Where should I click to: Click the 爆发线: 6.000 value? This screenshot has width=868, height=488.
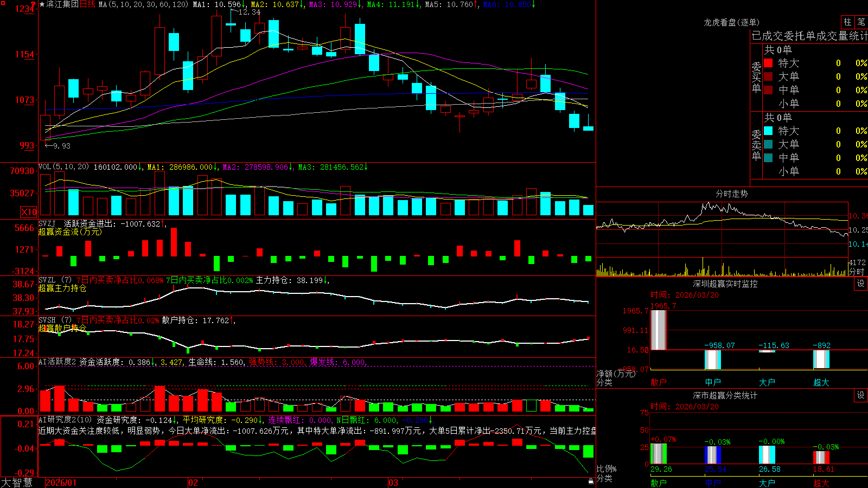(337, 362)
